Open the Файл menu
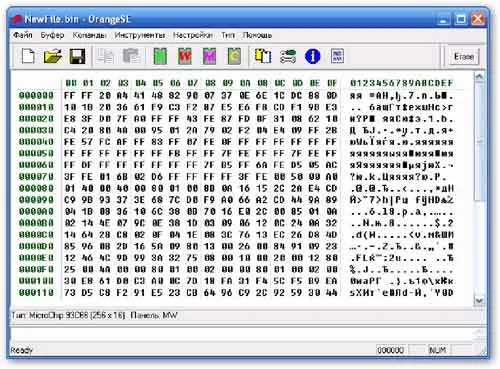Screen dimensions: 500x369 click(x=23, y=35)
